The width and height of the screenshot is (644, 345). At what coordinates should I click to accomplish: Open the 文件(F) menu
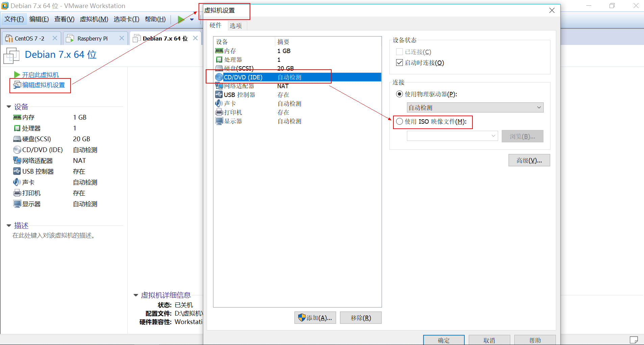coord(14,19)
